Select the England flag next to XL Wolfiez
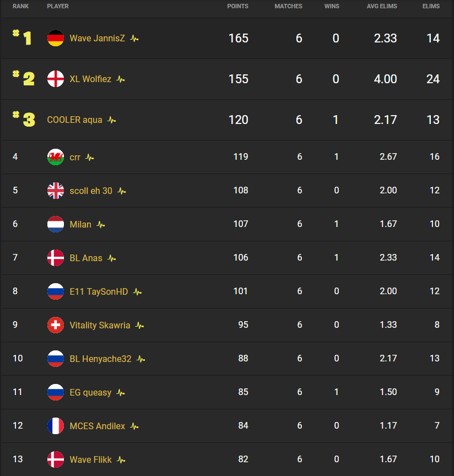Image resolution: width=454 pixels, height=476 pixels. (56, 79)
